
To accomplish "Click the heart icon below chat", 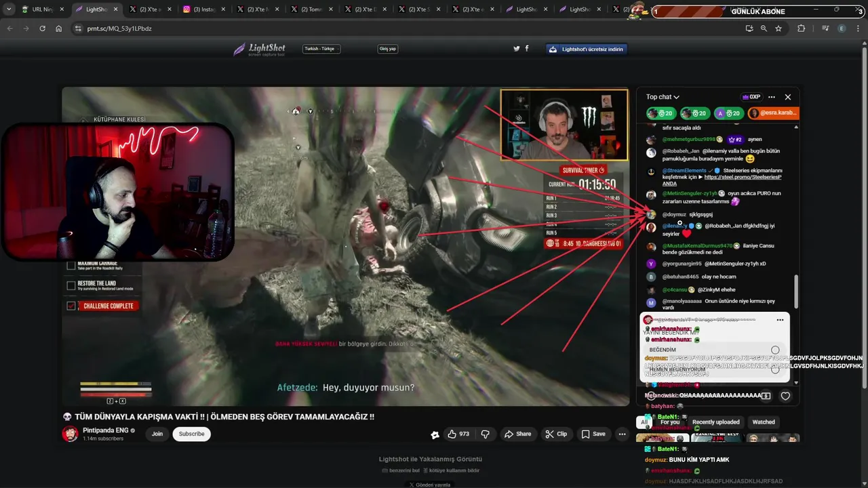I will coord(785,396).
